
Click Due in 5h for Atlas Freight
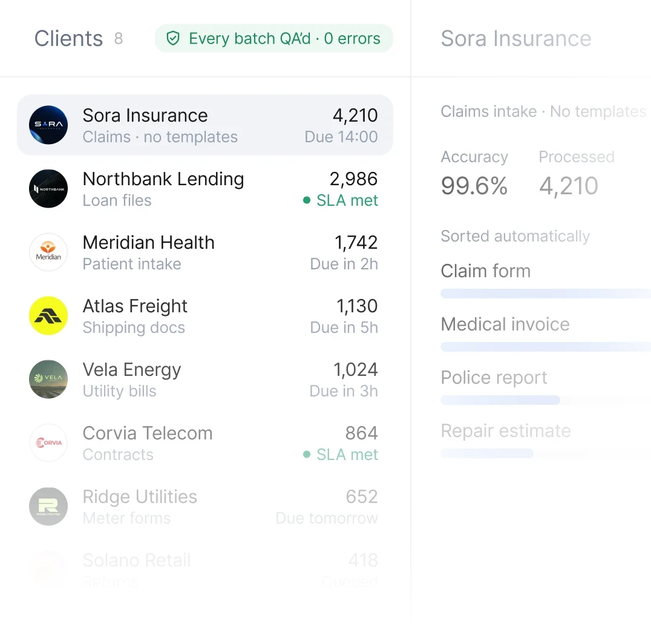pyautogui.click(x=344, y=327)
